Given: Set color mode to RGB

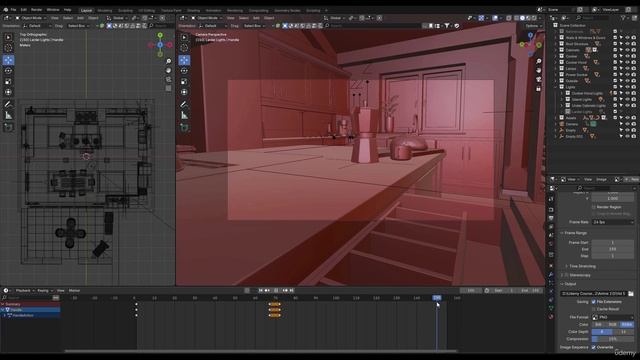Looking at the screenshot, I should click(613, 324).
